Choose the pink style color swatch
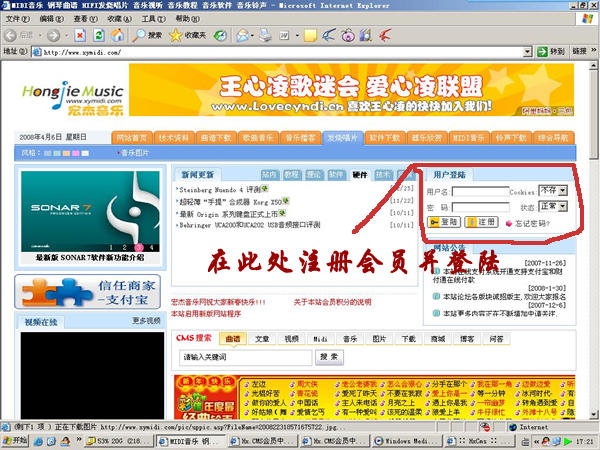The width and height of the screenshot is (600, 450). point(76,153)
